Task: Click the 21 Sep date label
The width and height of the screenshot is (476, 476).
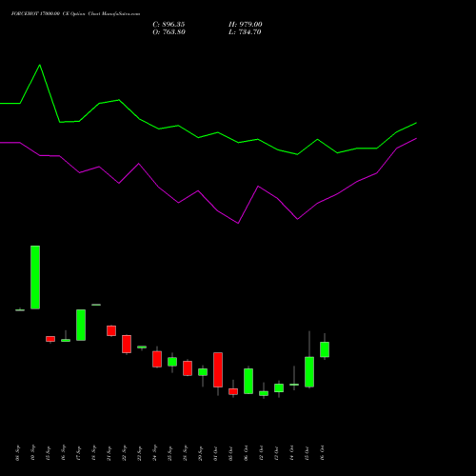Action: click(109, 453)
